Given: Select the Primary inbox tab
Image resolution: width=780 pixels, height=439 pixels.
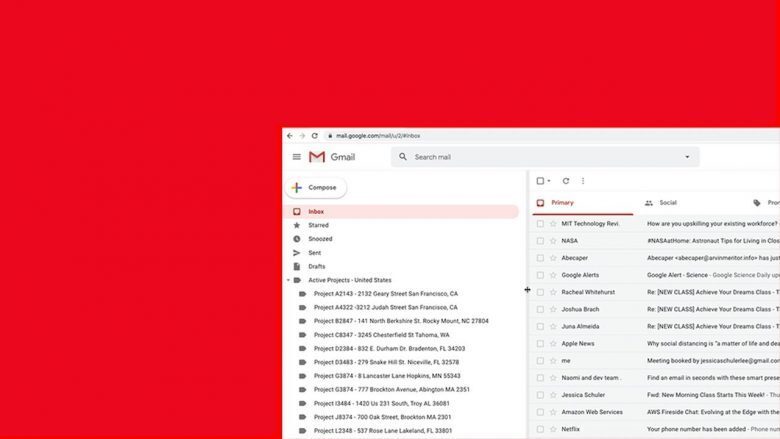Looking at the screenshot, I should pyautogui.click(x=562, y=203).
